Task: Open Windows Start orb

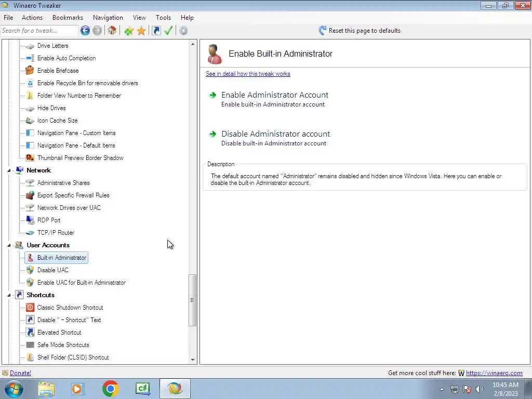Action: (14, 389)
